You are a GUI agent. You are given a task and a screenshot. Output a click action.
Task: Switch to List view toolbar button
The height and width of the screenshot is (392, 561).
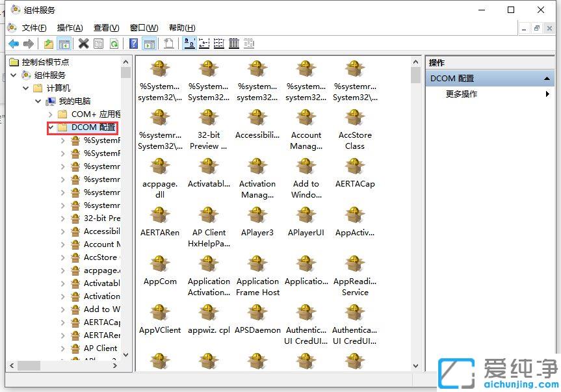point(219,44)
